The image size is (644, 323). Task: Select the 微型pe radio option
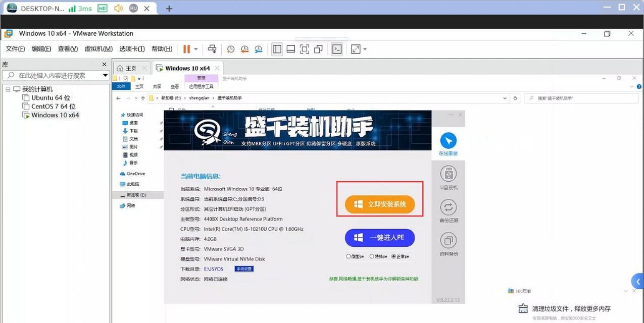tap(355, 256)
